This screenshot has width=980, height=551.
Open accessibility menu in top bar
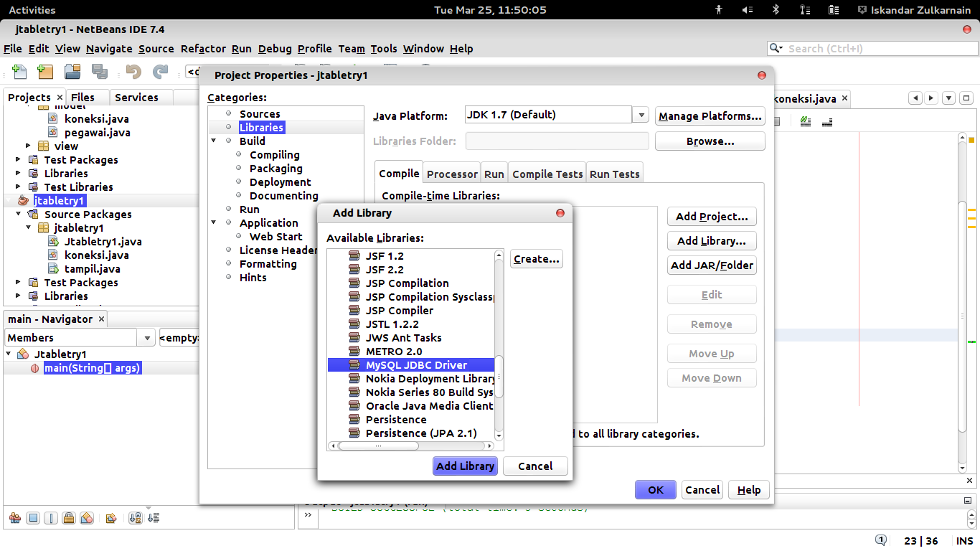[x=719, y=10]
